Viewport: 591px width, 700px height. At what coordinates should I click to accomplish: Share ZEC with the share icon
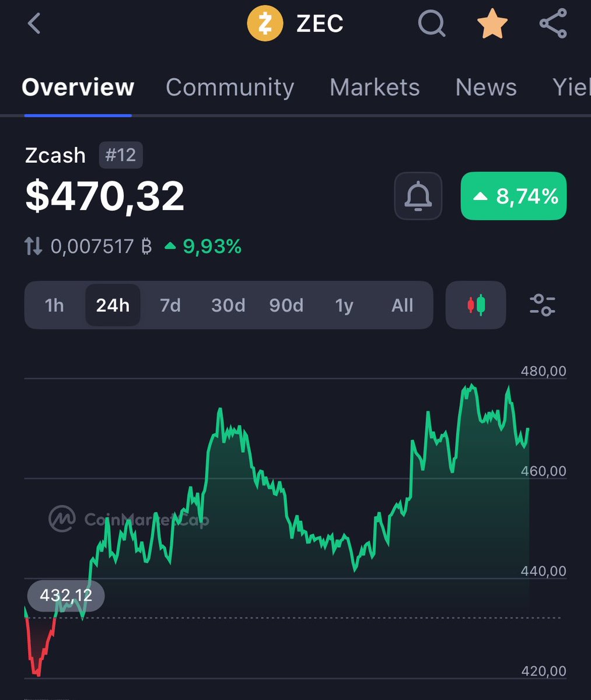pos(553,24)
